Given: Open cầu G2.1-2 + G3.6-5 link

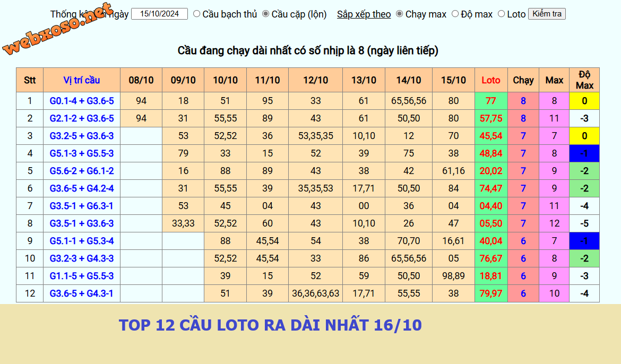Looking at the screenshot, I should (x=82, y=118).
